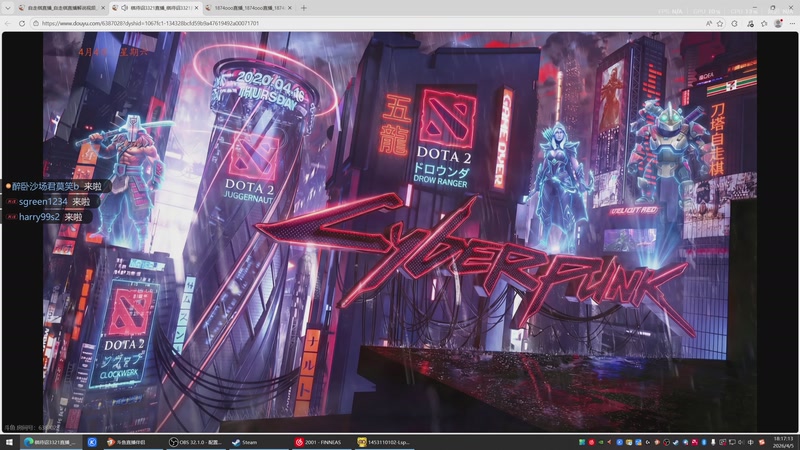Click the 醉卧沙场君莫笑b chat entry
800x450 pixels.
click(56, 186)
